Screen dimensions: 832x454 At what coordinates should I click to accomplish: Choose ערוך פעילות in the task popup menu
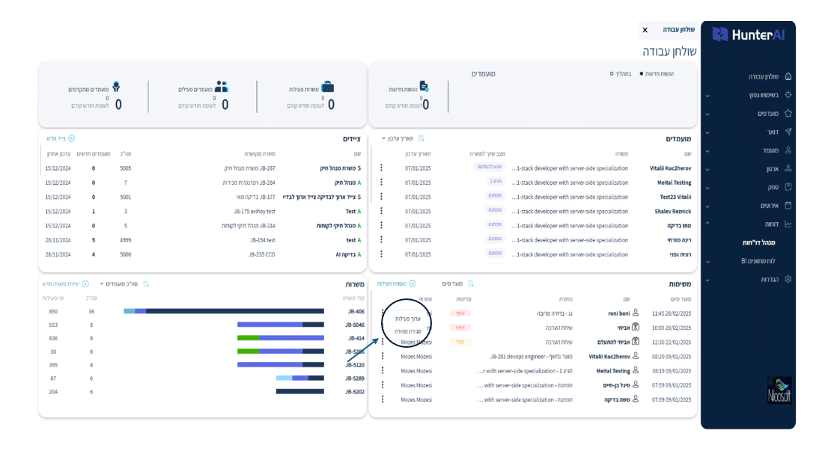click(408, 319)
